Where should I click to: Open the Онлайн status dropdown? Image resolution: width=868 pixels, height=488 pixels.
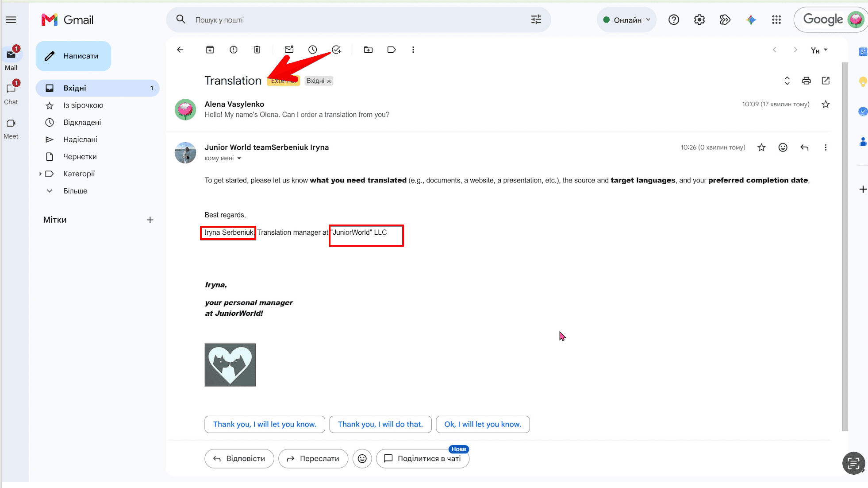[x=627, y=19]
